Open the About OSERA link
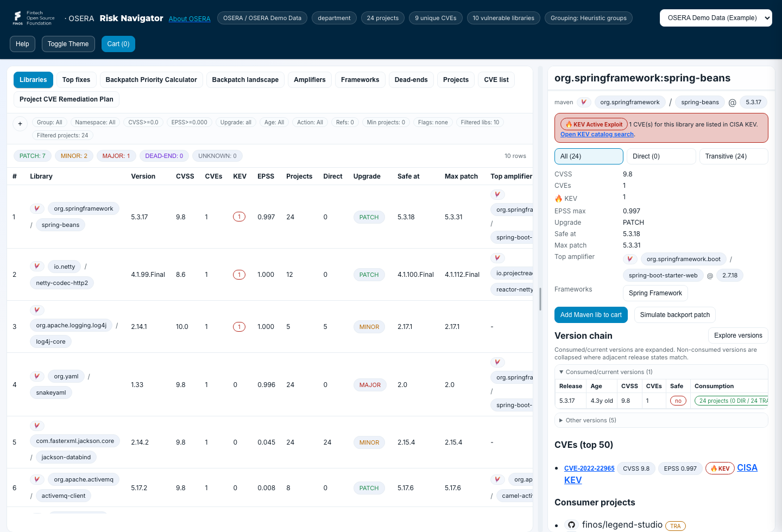The width and height of the screenshot is (782, 532). click(x=190, y=19)
